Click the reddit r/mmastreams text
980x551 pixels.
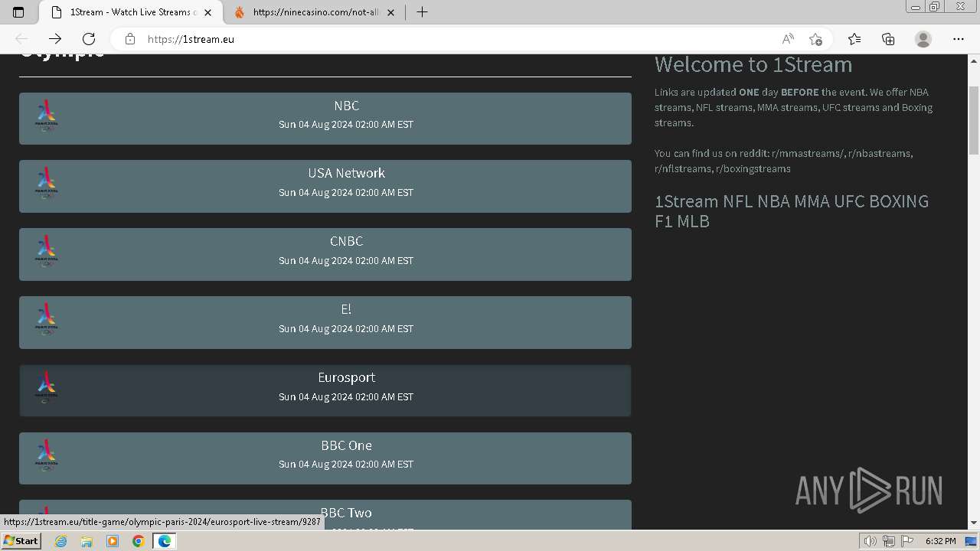tap(807, 153)
